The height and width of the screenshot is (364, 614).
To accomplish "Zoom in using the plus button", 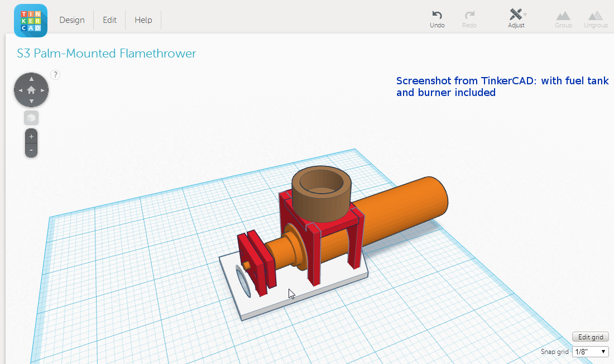I will pos(31,136).
